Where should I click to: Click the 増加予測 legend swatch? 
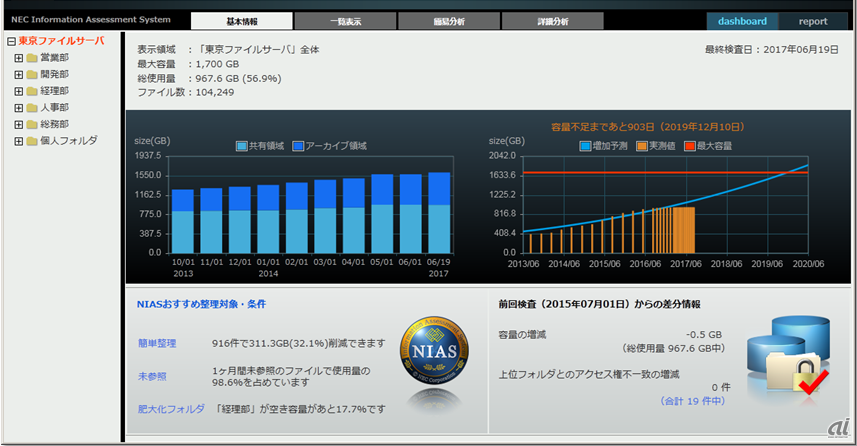point(585,146)
